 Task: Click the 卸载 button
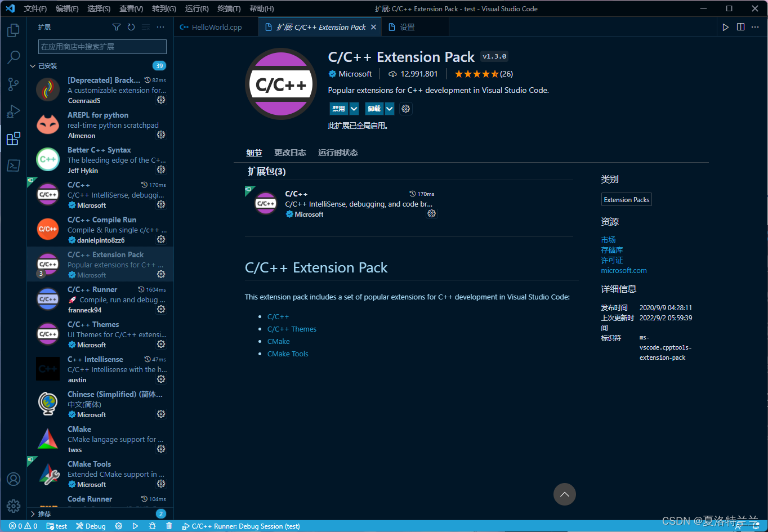(x=374, y=109)
